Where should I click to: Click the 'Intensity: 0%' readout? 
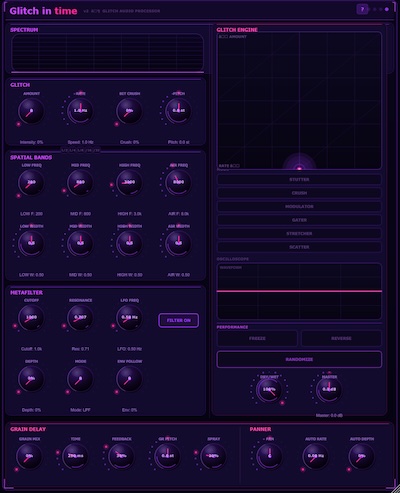[x=31, y=142]
